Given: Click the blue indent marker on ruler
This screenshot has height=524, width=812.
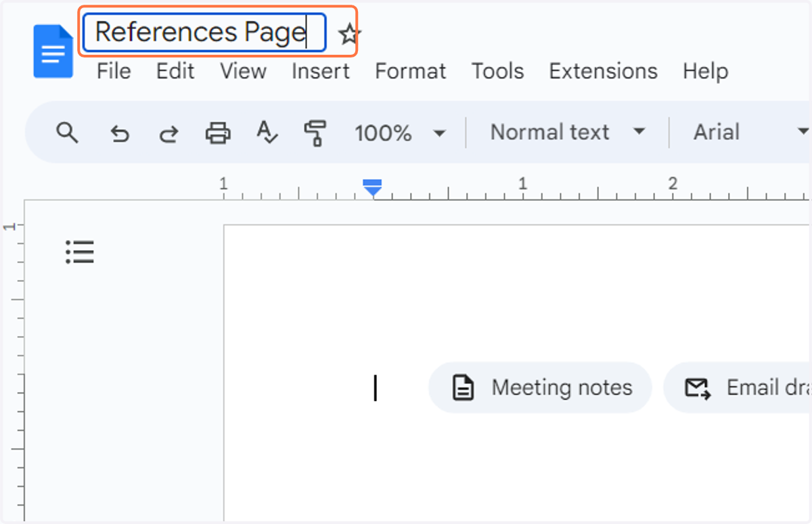Looking at the screenshot, I should click(372, 187).
